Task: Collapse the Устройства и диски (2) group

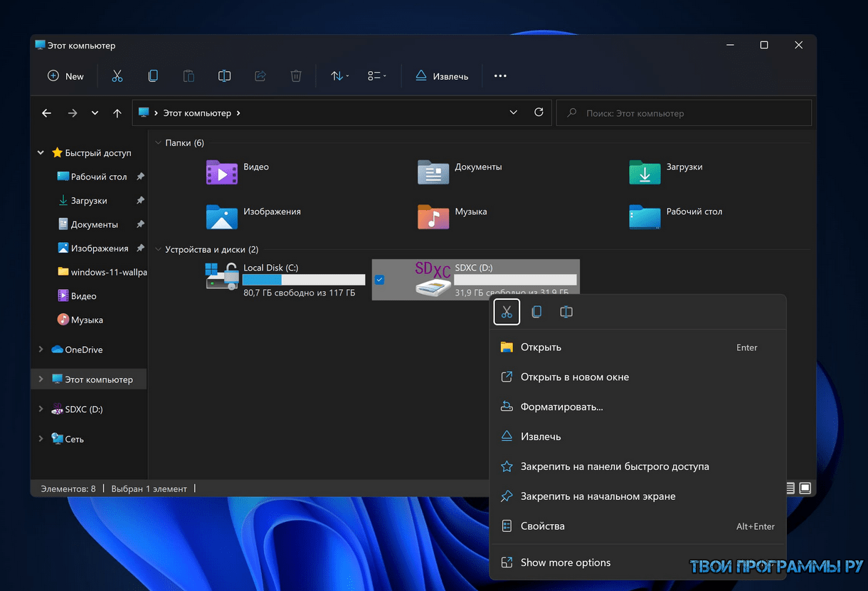Action: tap(158, 250)
